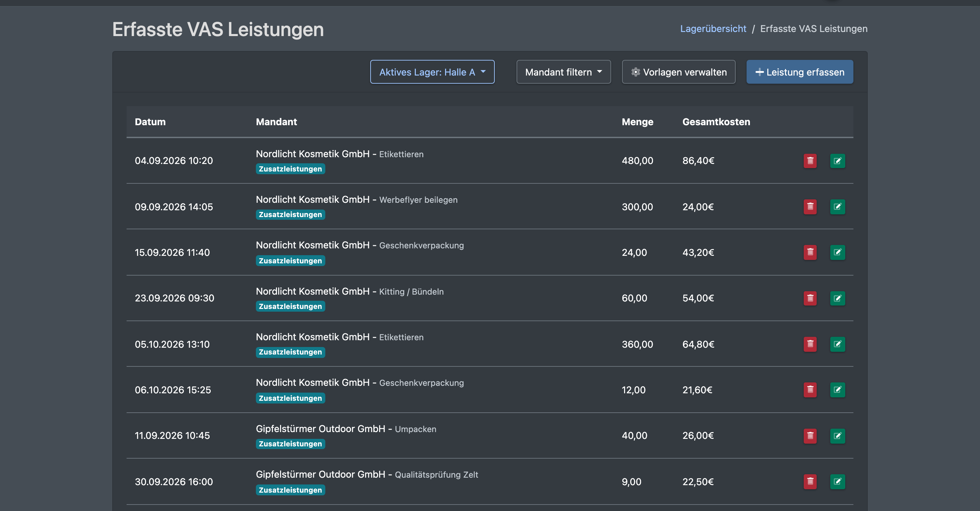Click the Menge column header
Viewport: 980px width, 511px height.
point(637,122)
